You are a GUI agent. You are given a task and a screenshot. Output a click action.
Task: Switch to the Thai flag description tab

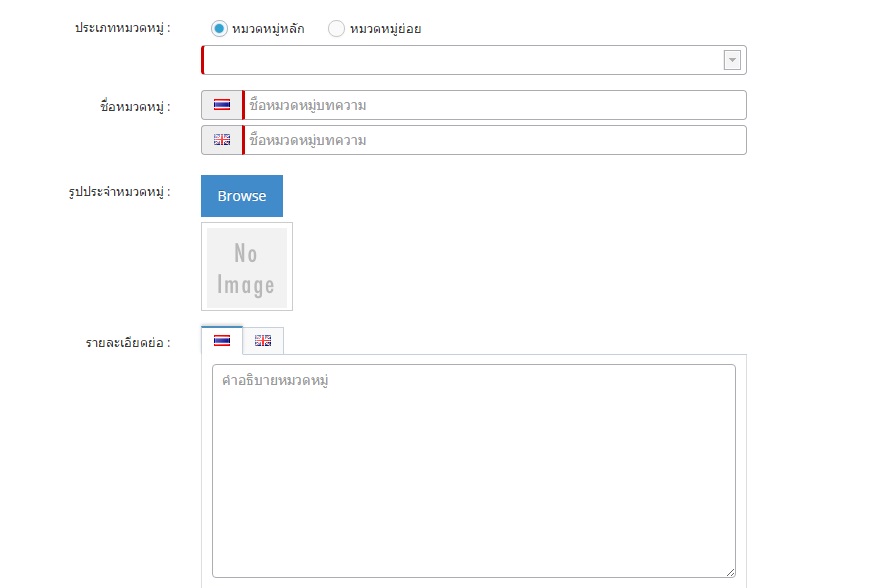(x=222, y=340)
